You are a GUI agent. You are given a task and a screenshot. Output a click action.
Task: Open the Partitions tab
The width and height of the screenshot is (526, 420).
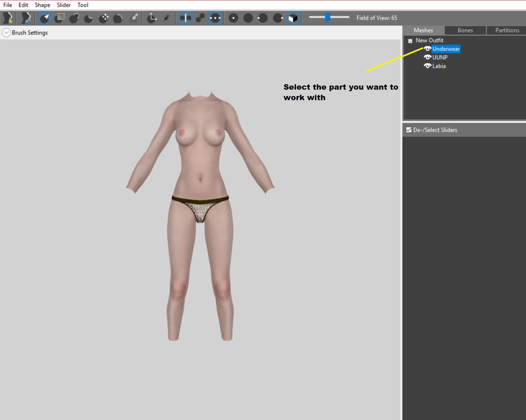coord(507,30)
